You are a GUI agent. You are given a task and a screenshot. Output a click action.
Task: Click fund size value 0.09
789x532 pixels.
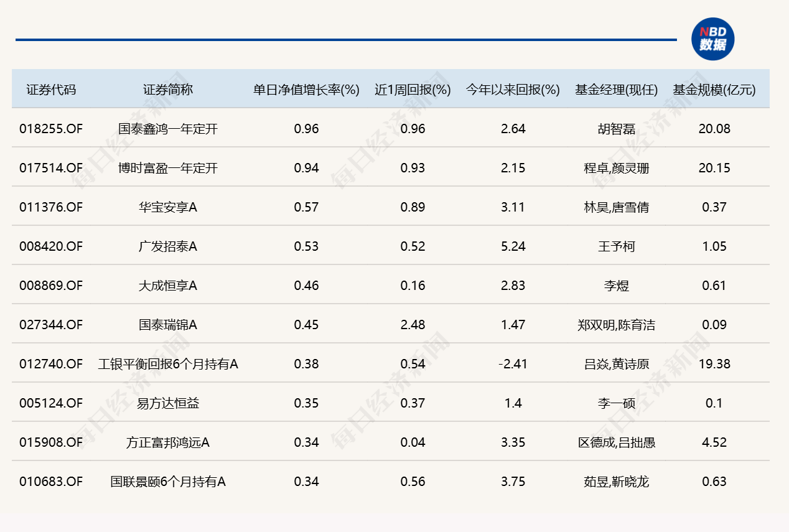(714, 325)
